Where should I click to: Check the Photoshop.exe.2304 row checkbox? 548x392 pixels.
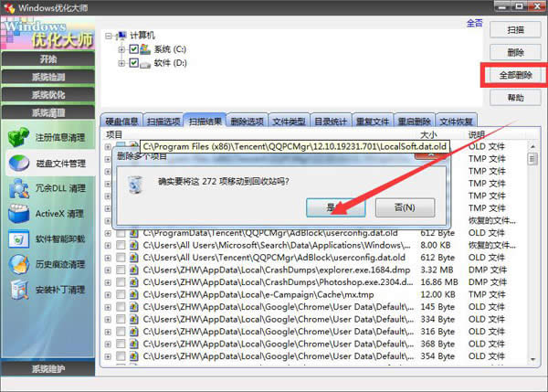tap(121, 282)
